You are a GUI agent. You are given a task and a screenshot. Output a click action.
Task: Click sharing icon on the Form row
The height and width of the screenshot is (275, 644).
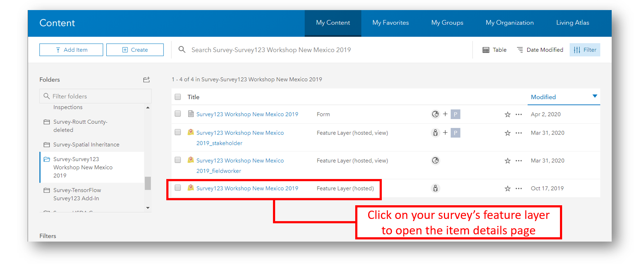[435, 114]
